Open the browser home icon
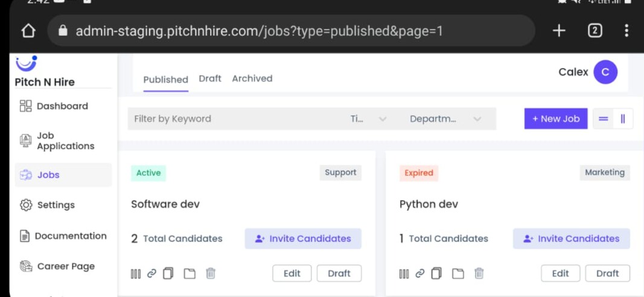The width and height of the screenshot is (644, 297). [28, 31]
